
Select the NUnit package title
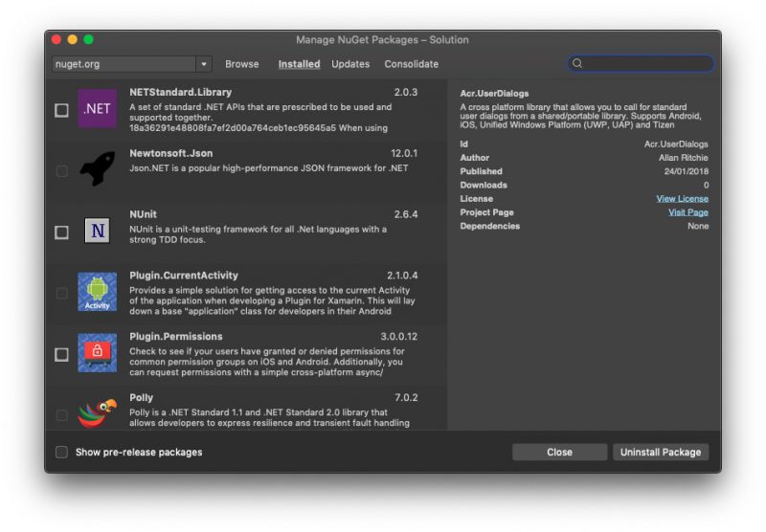point(143,214)
